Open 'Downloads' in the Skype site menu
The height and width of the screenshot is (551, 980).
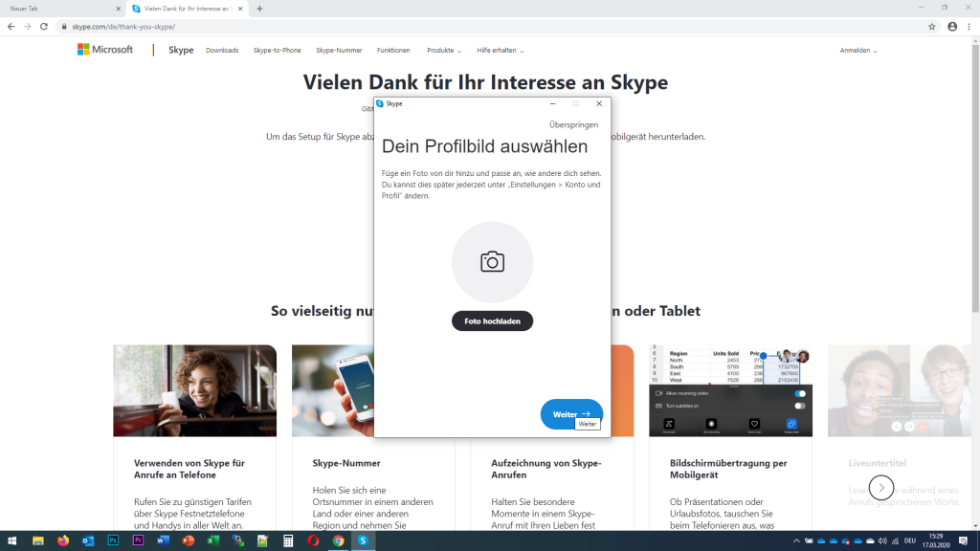(x=222, y=50)
